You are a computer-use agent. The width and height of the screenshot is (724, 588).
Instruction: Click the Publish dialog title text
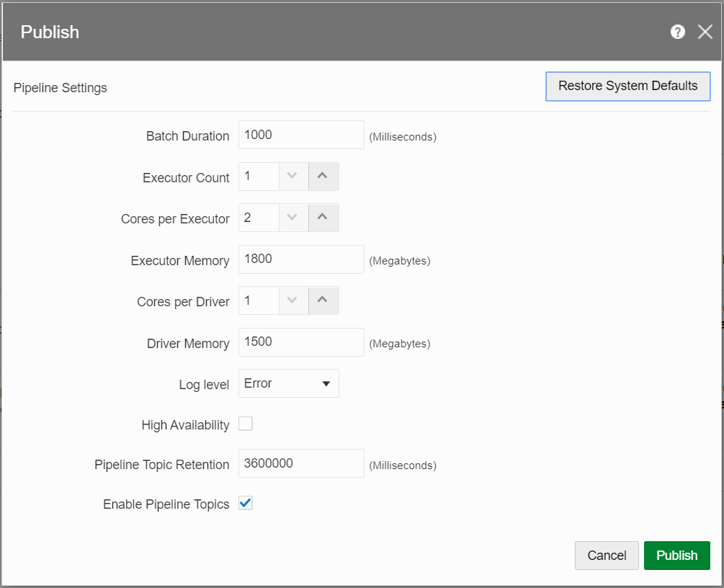(50, 32)
